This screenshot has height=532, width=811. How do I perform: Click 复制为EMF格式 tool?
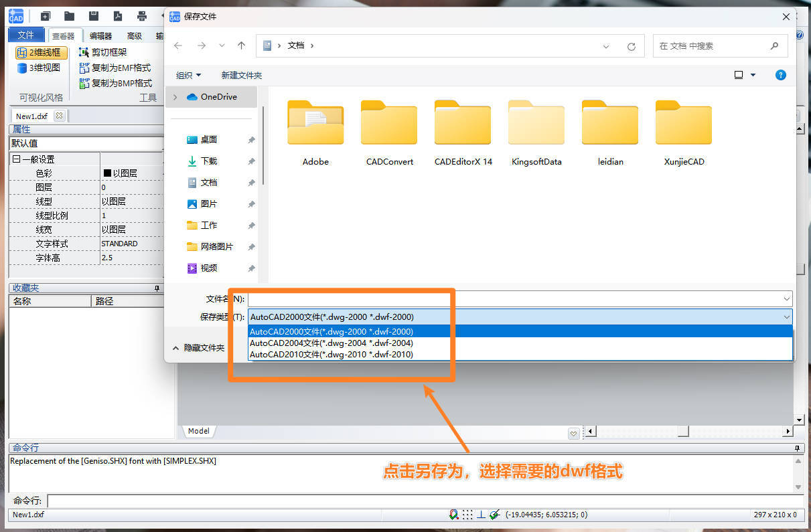tap(115, 68)
